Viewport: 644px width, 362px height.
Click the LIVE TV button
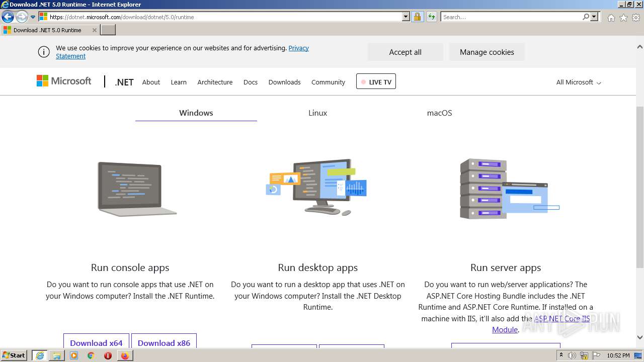point(376,81)
